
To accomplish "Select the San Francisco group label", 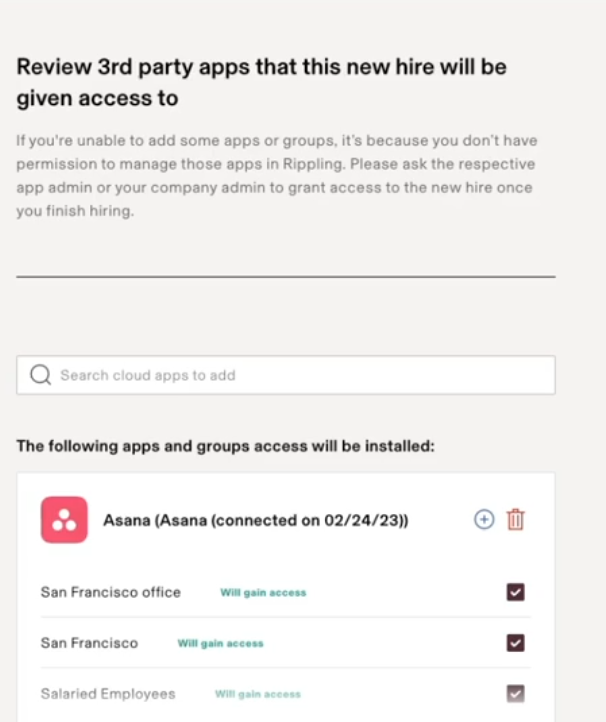I will [89, 643].
